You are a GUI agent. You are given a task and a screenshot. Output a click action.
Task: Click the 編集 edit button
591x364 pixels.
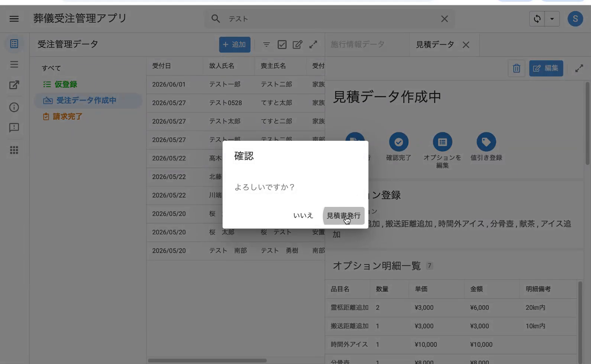[546, 68]
